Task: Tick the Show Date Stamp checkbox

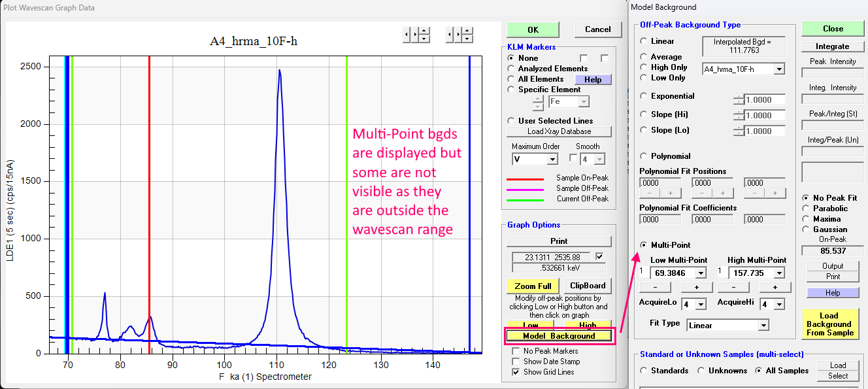Action: pos(517,362)
